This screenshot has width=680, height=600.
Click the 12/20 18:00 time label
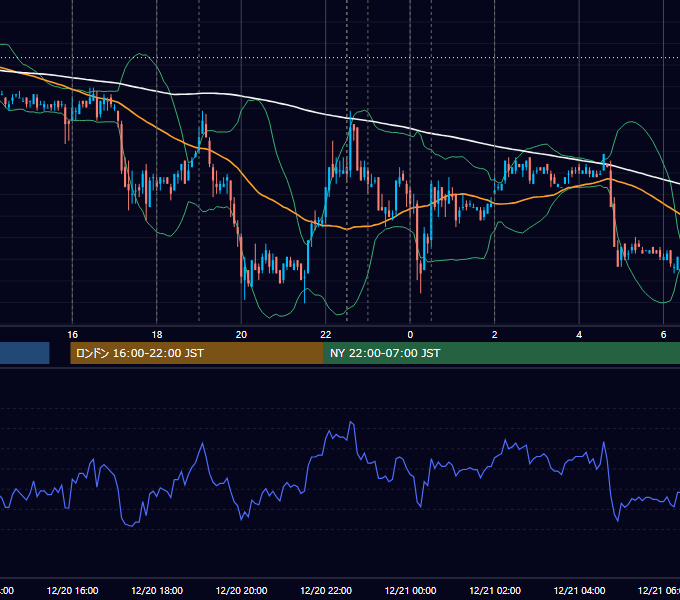click(157, 590)
